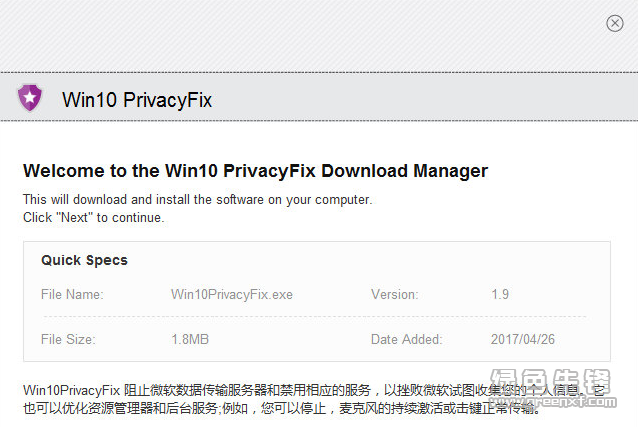This screenshot has height=427, width=638.
Task: Click the purple shield star logo
Action: [30, 97]
